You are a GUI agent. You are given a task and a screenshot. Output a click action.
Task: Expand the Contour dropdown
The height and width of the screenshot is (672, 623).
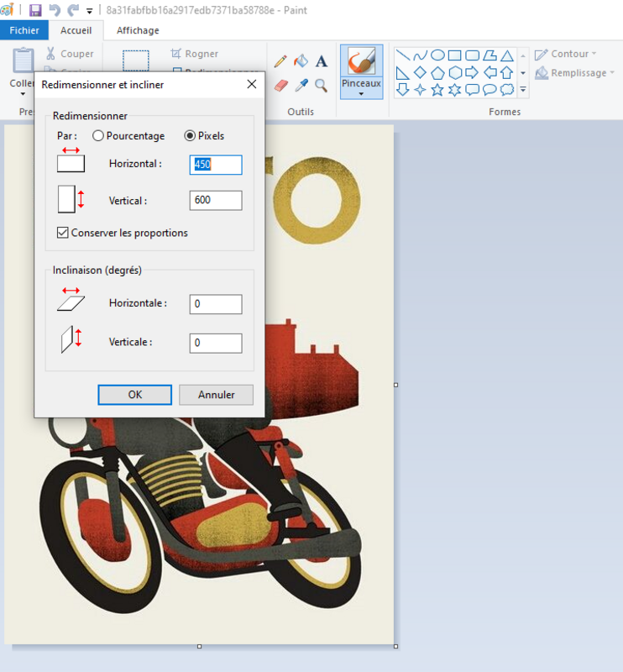pos(594,54)
